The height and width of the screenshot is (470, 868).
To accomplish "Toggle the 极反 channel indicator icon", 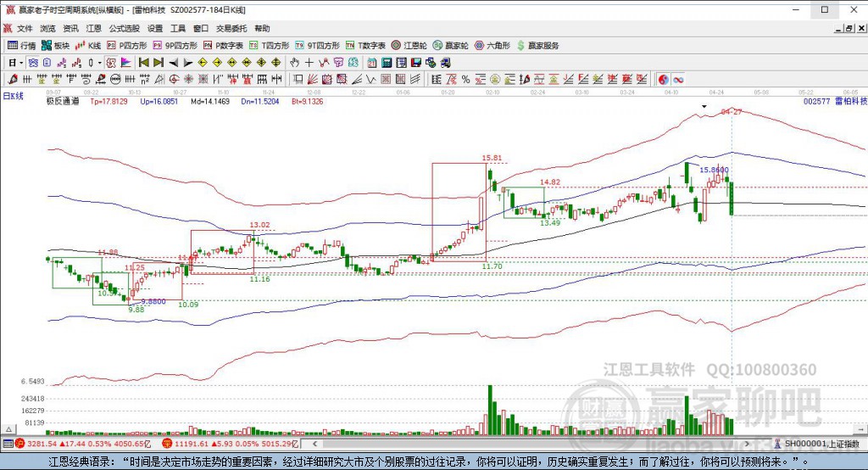I will 111,63.
